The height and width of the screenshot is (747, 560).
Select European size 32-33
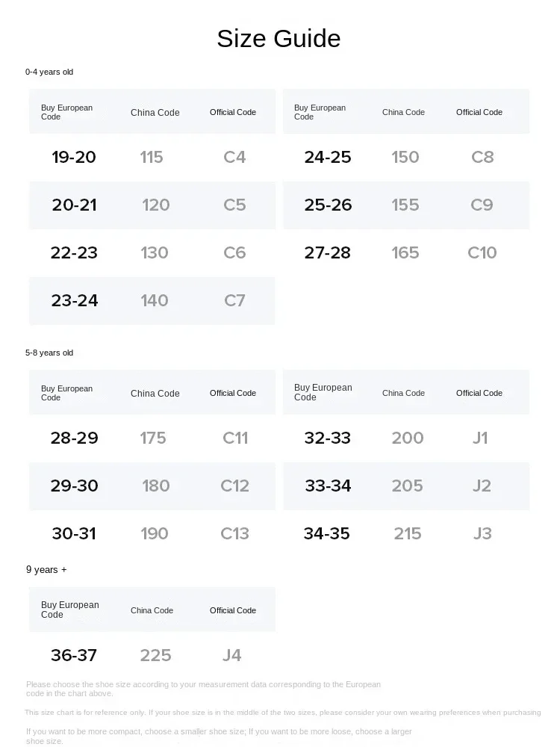(327, 438)
